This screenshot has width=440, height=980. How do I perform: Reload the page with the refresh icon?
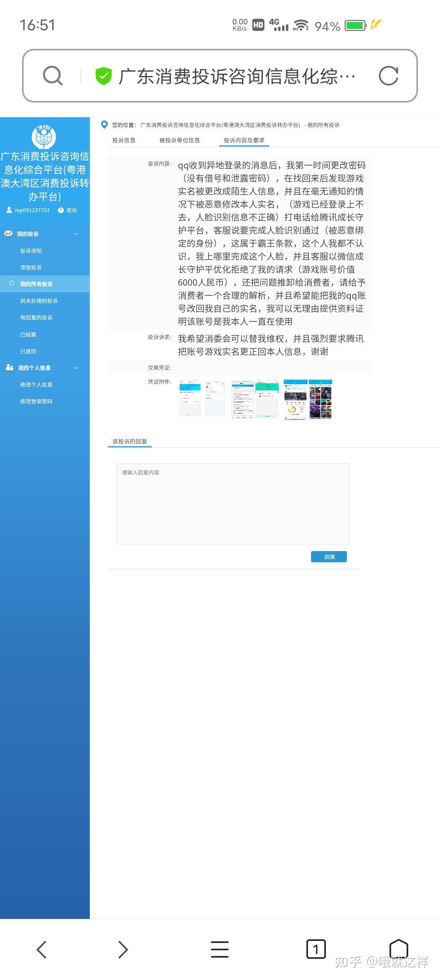[388, 76]
